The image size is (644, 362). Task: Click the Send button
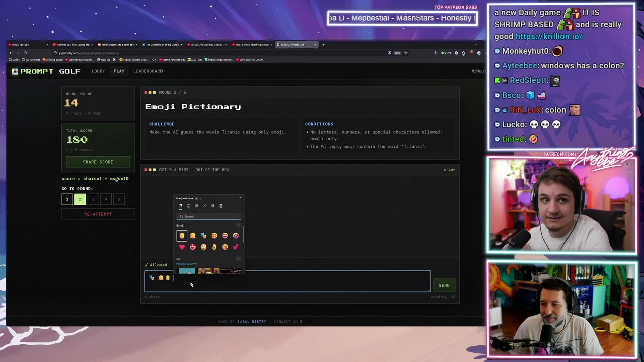click(444, 285)
